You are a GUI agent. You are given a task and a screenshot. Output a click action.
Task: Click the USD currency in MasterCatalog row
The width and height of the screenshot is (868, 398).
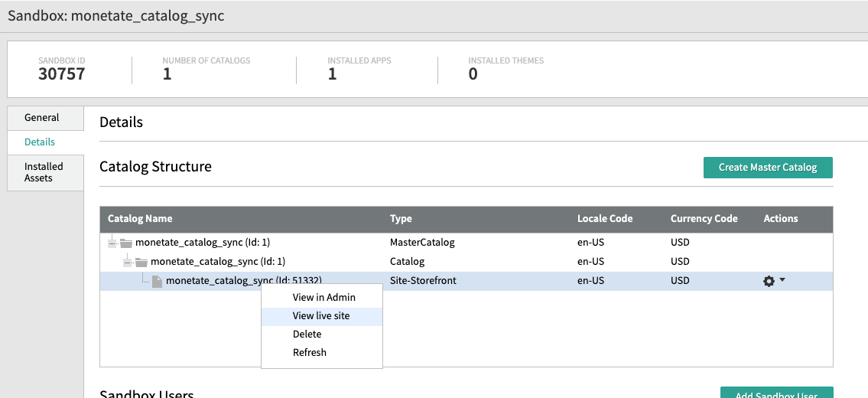pos(681,243)
